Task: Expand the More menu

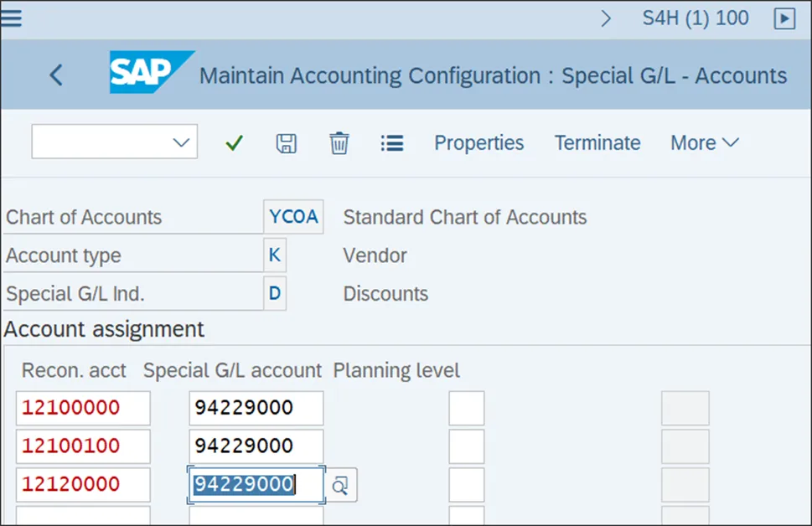Action: (704, 143)
